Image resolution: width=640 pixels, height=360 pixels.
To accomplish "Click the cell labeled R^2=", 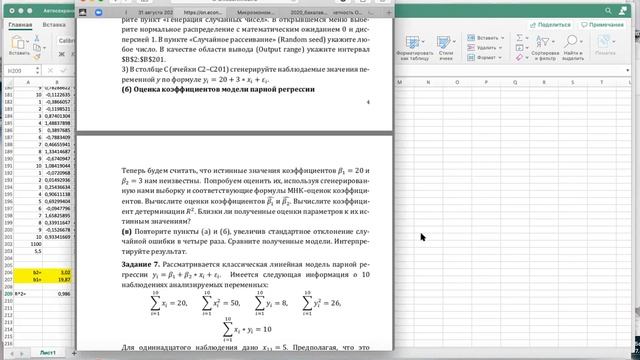I will pos(28,294).
